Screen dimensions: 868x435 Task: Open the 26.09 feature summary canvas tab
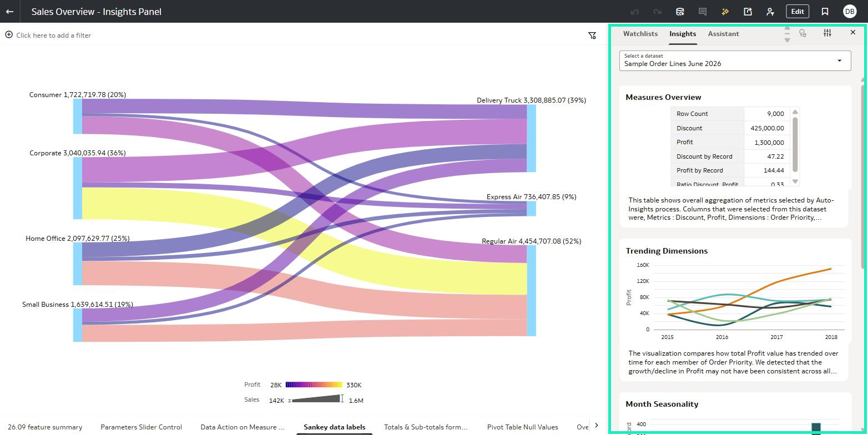(45, 427)
